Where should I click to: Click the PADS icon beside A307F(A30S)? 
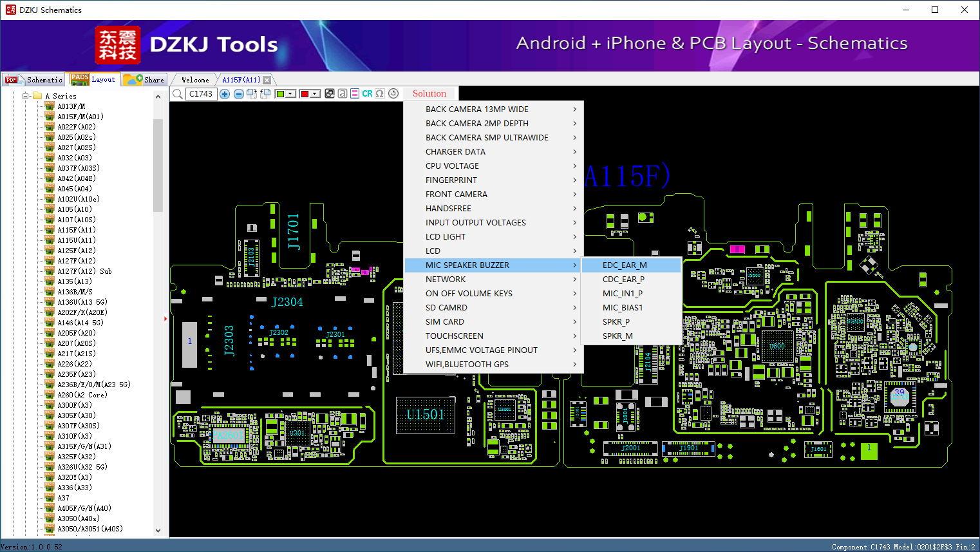(x=50, y=425)
